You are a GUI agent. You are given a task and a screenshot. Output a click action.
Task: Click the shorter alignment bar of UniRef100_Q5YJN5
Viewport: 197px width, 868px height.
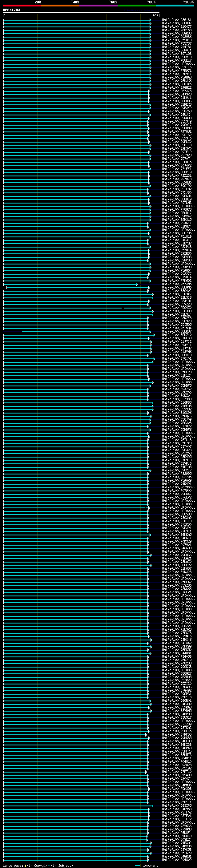[70, 284]
